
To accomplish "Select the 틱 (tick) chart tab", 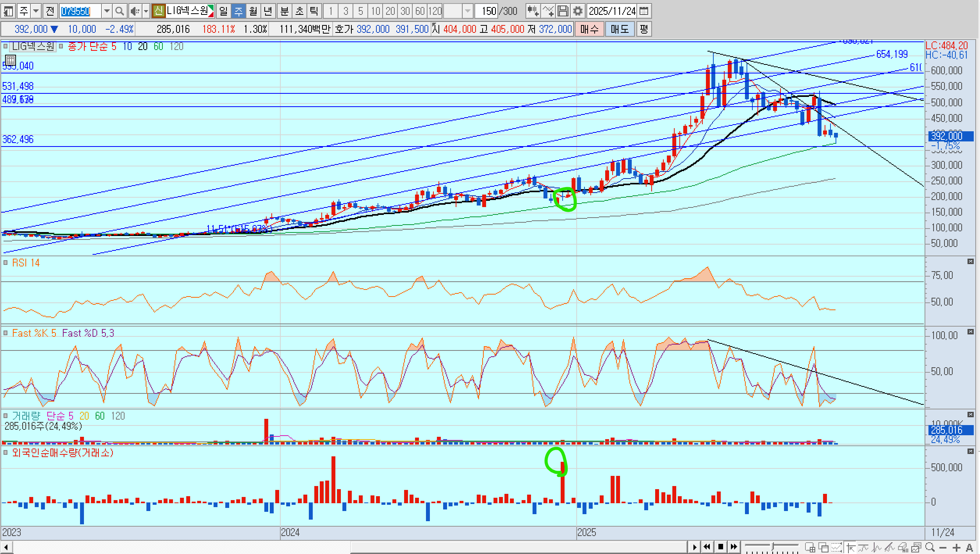I will coord(314,11).
